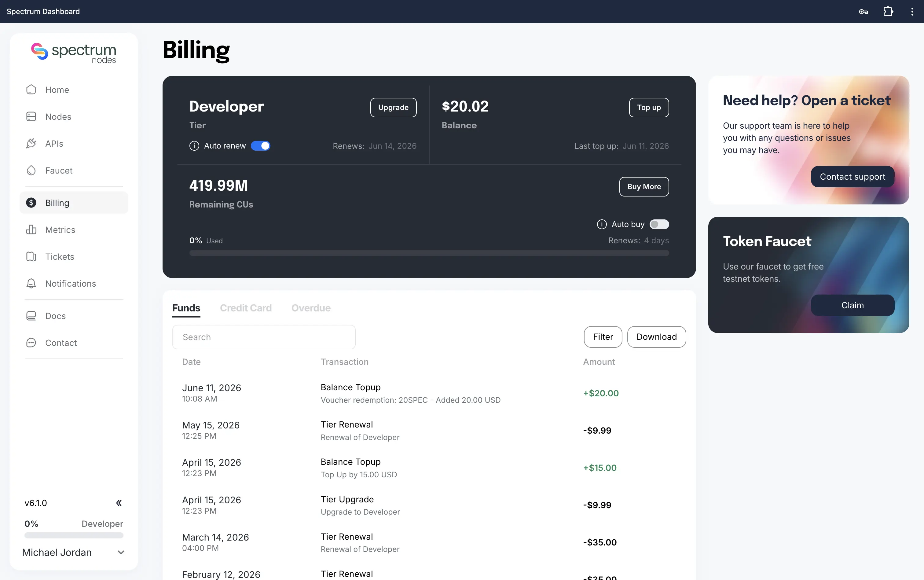Click the Tickets icon in sidebar

pyautogui.click(x=31, y=256)
